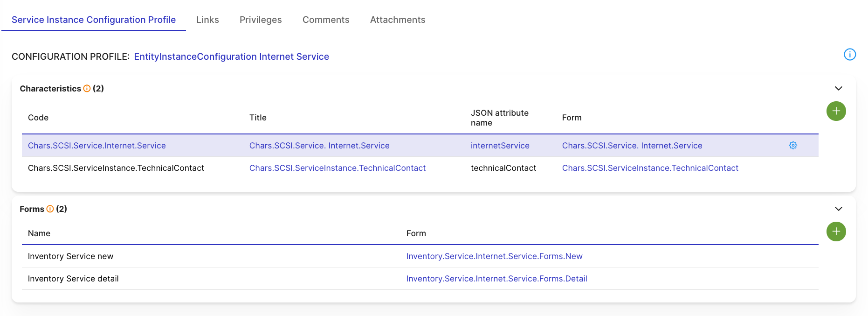Go to the Comments tab
The height and width of the screenshot is (316, 868).
326,20
